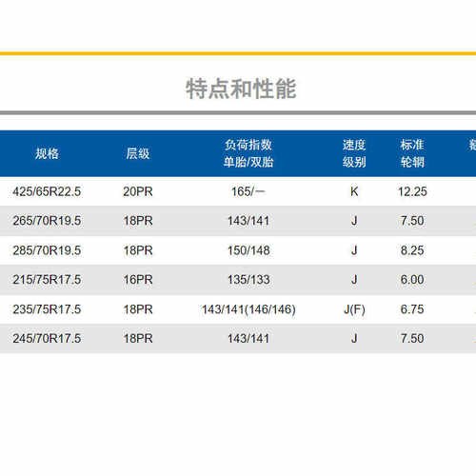Image resolution: width=476 pixels, height=476 pixels.
Task: Click the 标准轮辋 column header
Action: [412, 153]
